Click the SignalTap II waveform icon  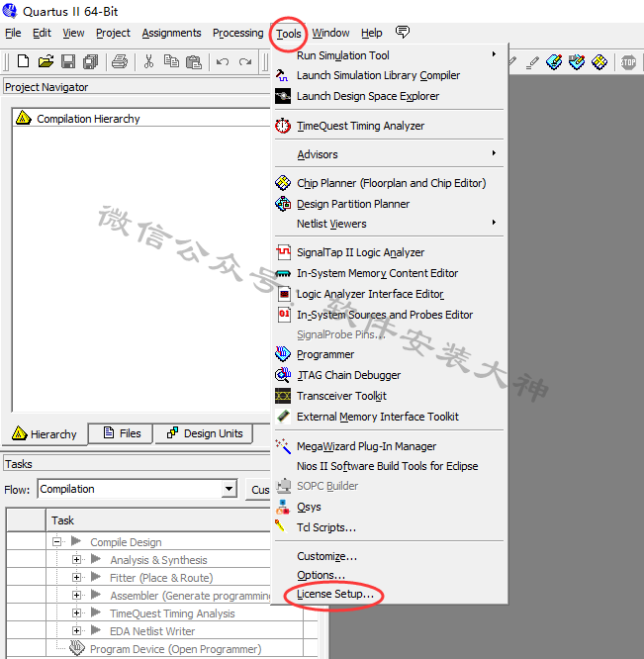pyautogui.click(x=283, y=252)
